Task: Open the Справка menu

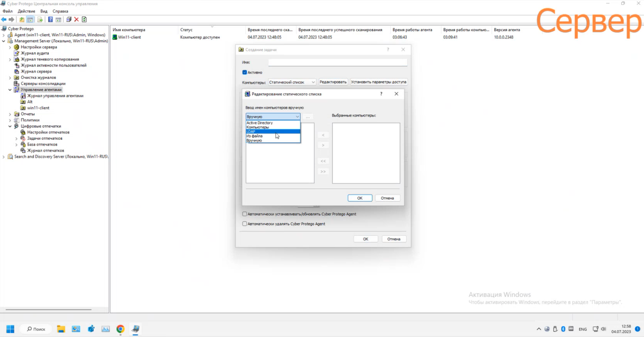Action: pos(60,11)
